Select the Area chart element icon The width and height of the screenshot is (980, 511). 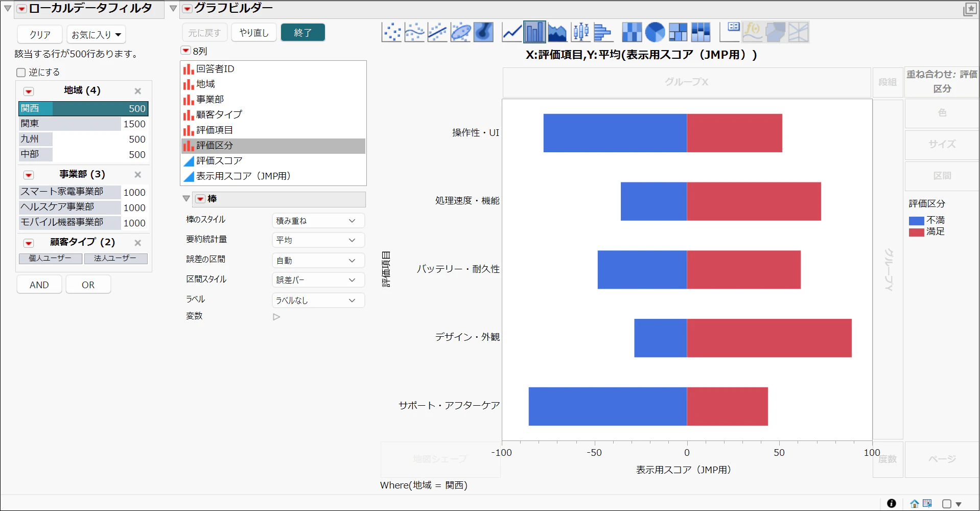click(557, 32)
